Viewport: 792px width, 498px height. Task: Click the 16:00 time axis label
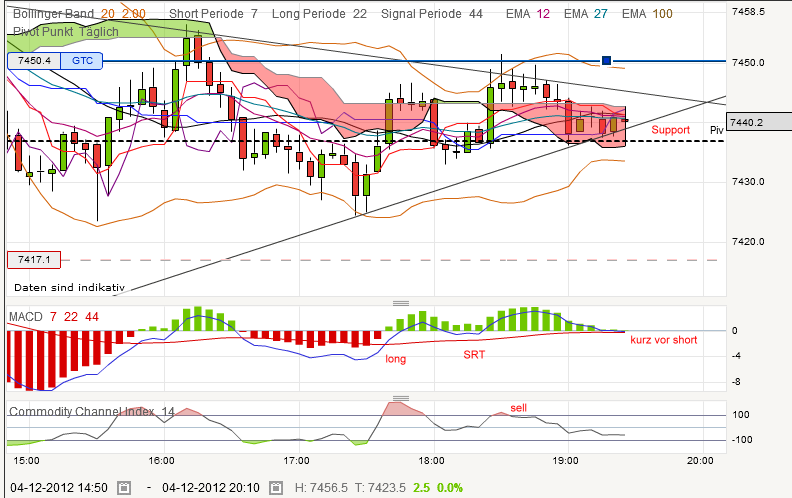(162, 460)
